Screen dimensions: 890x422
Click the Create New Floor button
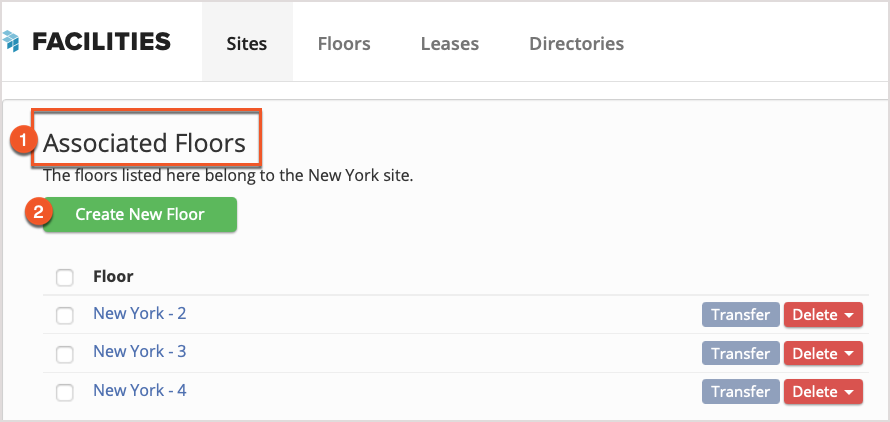point(140,215)
